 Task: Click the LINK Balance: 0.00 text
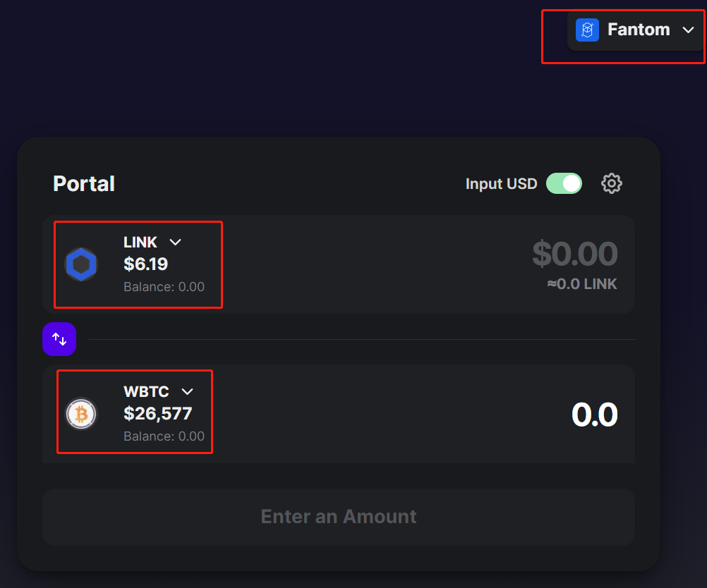pyautogui.click(x=164, y=287)
